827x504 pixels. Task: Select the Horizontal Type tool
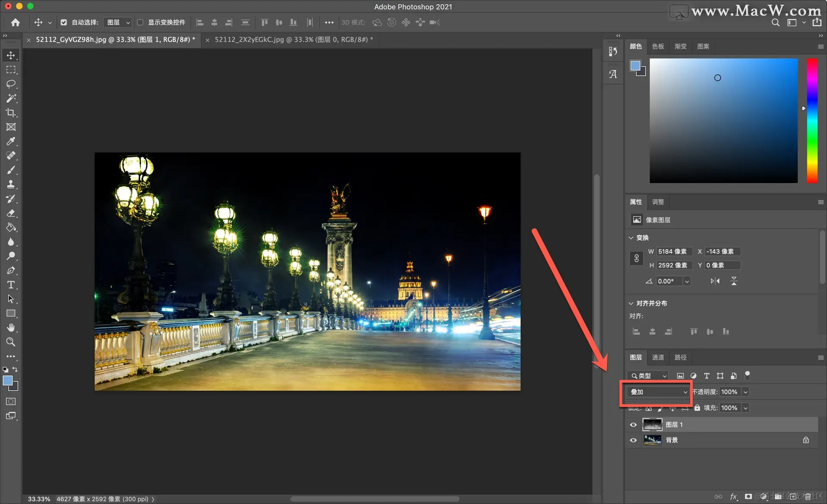pos(11,285)
